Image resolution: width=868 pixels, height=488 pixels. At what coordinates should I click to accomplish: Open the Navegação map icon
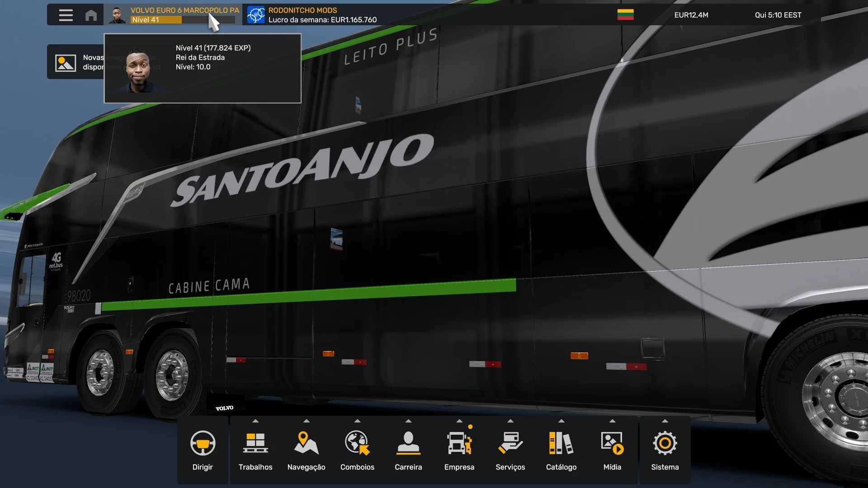coord(306,443)
